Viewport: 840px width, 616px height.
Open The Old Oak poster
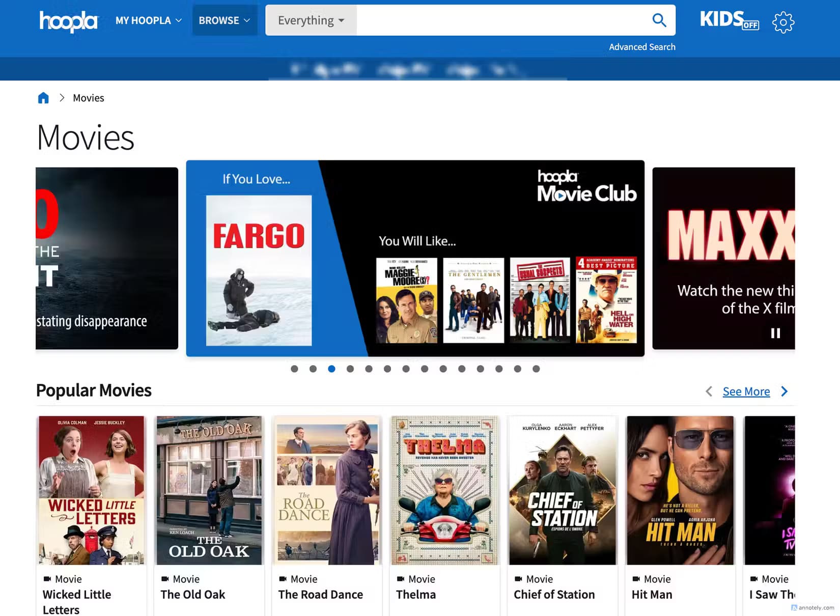(x=209, y=490)
